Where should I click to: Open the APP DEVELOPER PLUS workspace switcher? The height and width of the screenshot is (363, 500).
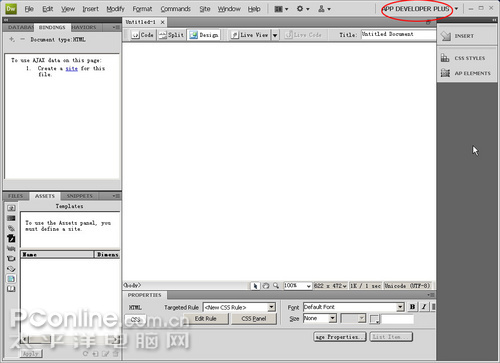(x=419, y=9)
